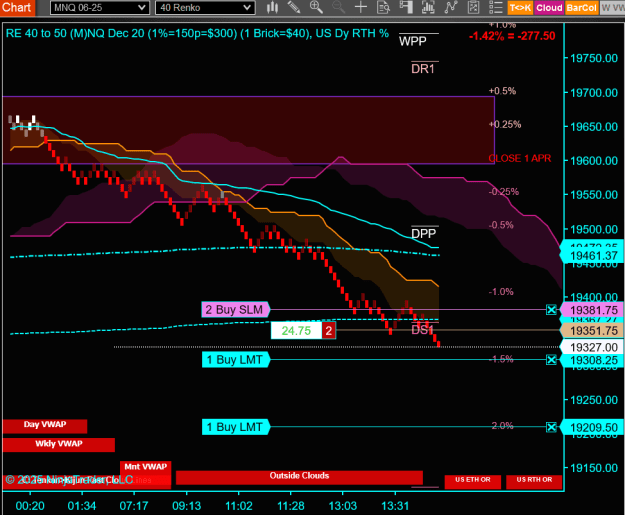Open the Chart Trader panel icon

click(x=406, y=7)
